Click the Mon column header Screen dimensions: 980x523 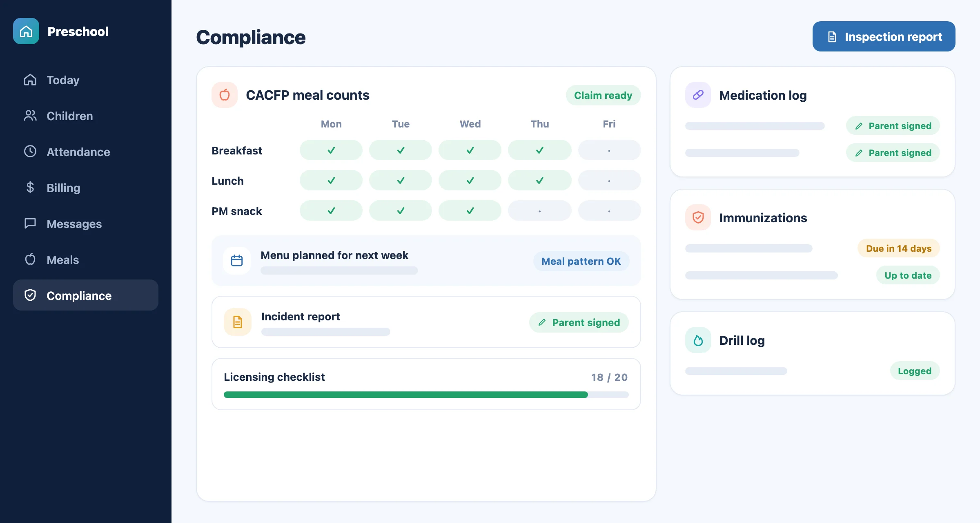click(331, 124)
